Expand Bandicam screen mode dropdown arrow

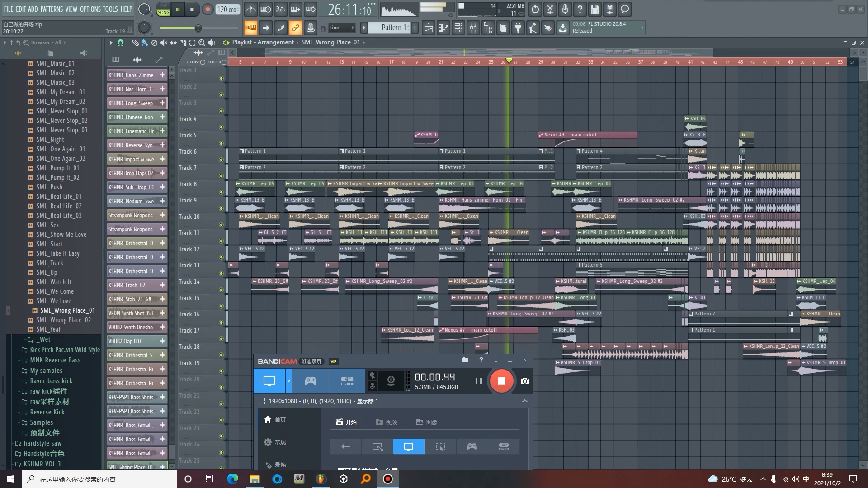click(x=288, y=381)
